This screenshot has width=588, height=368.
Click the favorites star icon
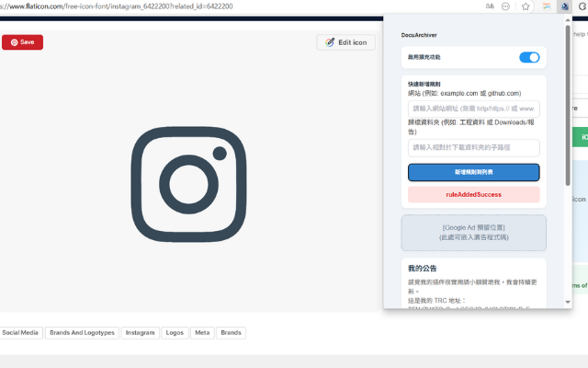[x=526, y=6]
